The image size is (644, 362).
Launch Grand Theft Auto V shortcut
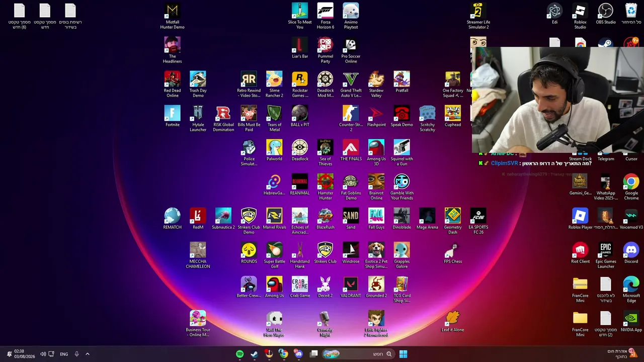[x=351, y=84]
